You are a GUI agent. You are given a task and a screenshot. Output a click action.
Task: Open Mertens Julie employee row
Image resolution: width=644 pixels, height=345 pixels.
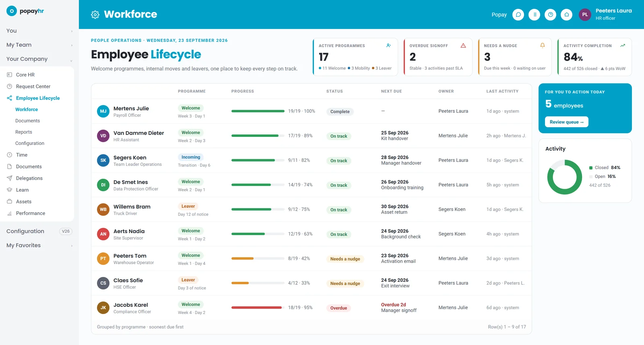point(311,112)
